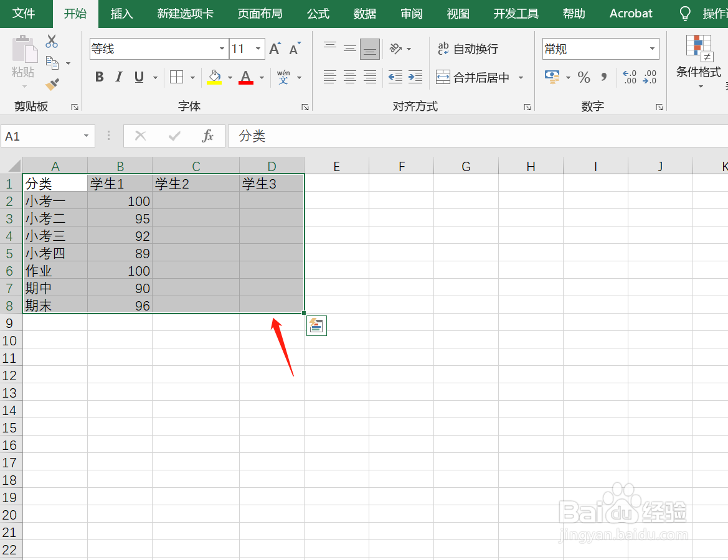The height and width of the screenshot is (560, 728).
Task: Toggle bottom vertical alignment
Action: [x=370, y=49]
